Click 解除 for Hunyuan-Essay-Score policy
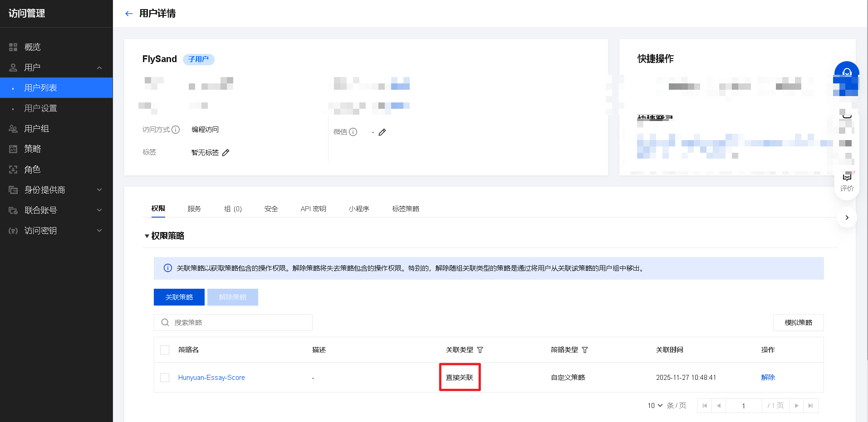868x422 pixels. point(768,378)
